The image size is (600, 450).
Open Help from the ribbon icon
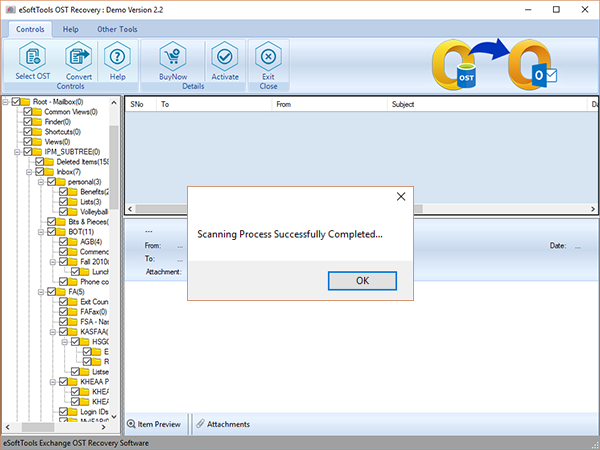pyautogui.click(x=117, y=57)
